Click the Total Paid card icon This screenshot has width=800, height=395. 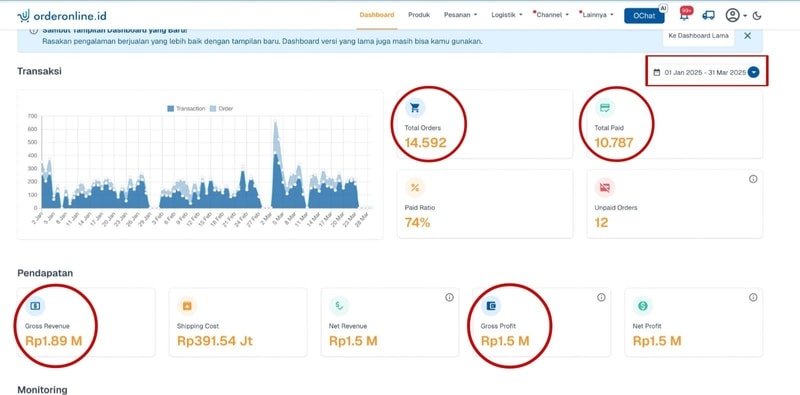point(605,108)
